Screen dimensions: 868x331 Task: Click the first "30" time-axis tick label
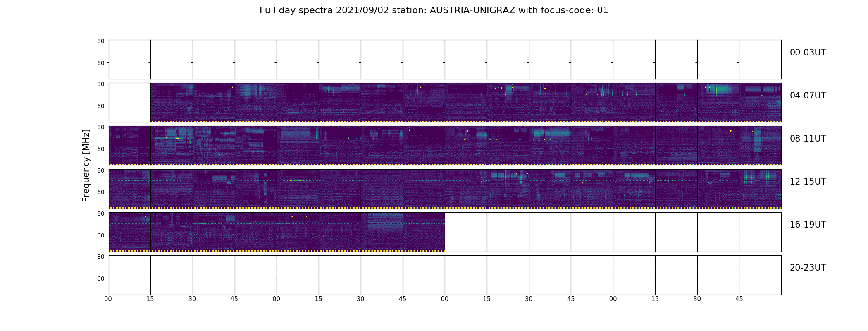192,299
